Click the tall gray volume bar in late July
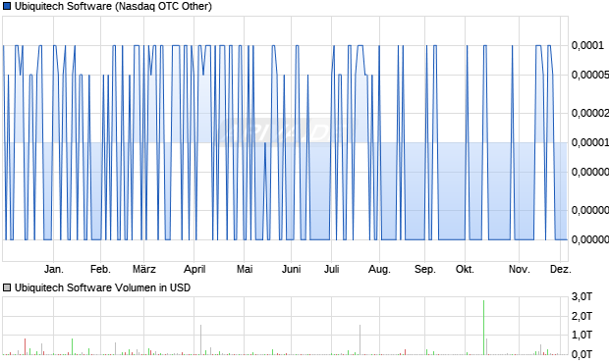The height and width of the screenshot is (364, 609). [360, 339]
